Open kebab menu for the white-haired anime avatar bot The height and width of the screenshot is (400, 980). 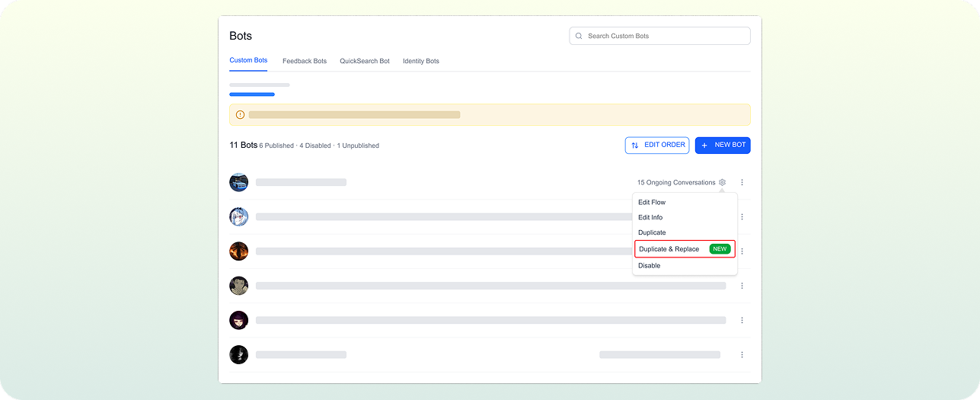coord(742,217)
